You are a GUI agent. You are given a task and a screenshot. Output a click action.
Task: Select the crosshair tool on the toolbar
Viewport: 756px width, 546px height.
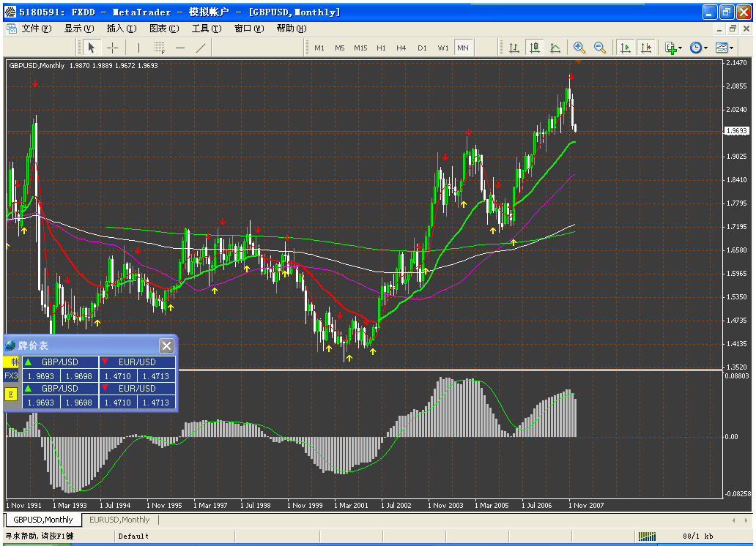tap(112, 48)
